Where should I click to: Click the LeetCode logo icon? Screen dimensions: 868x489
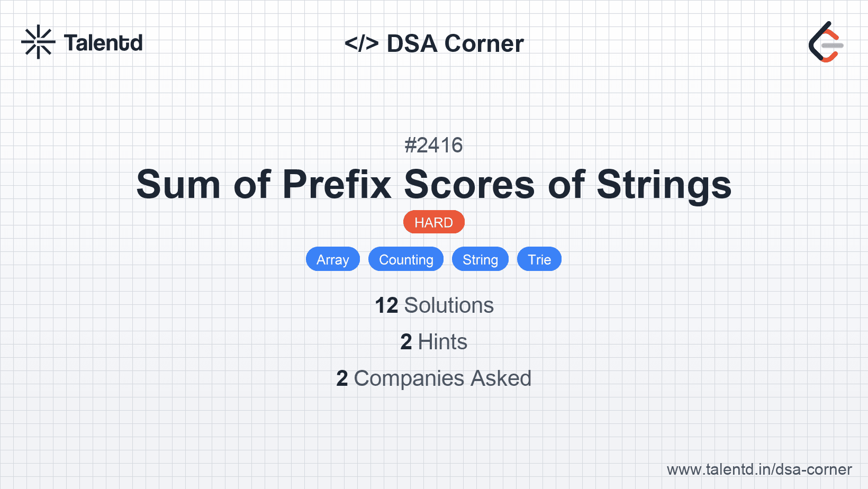826,42
